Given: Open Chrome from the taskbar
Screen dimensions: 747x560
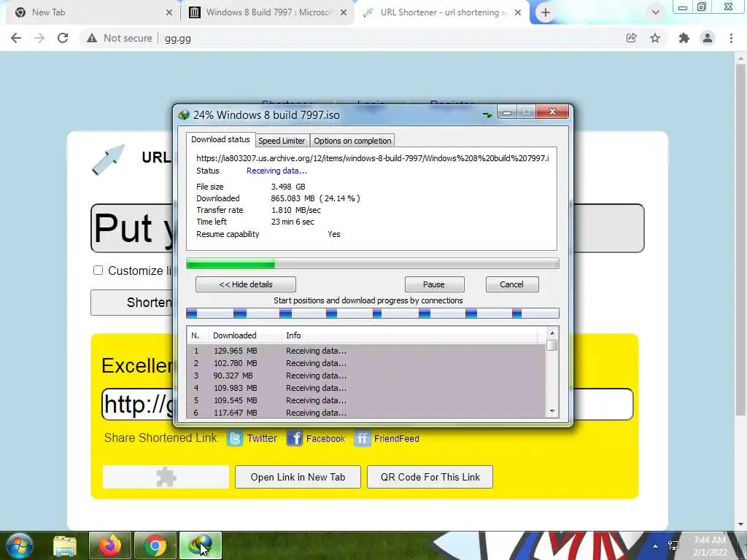Looking at the screenshot, I should (155, 545).
